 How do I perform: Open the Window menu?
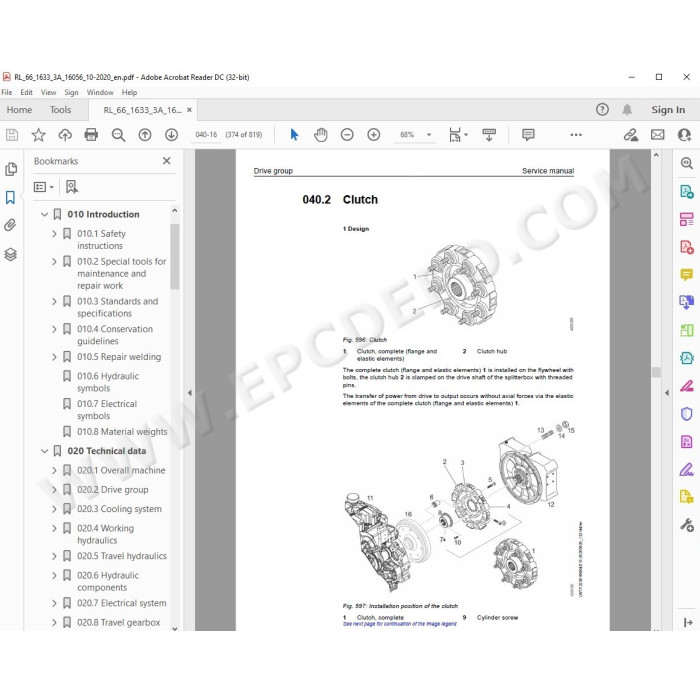(x=100, y=92)
